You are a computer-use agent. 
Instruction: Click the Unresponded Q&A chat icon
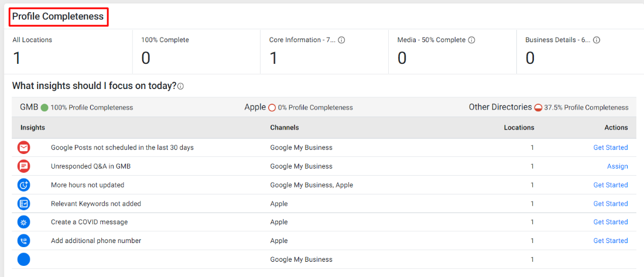click(24, 166)
